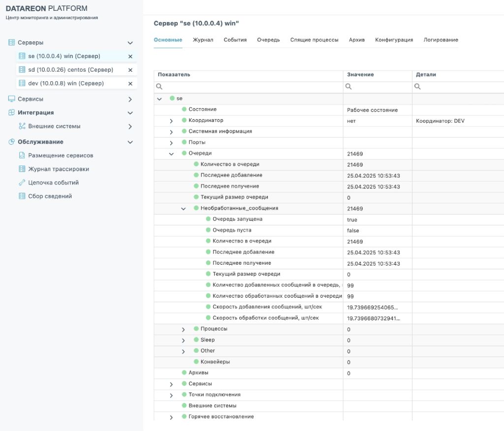This screenshot has height=431, width=504.
Task: Collapse the Очереди tree row
Action: 171,154
